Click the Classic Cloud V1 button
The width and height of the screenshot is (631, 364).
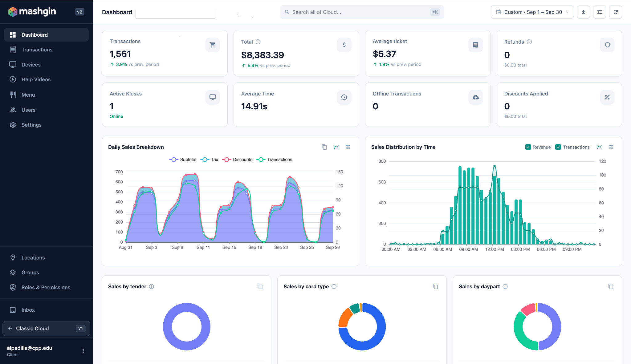point(46,329)
